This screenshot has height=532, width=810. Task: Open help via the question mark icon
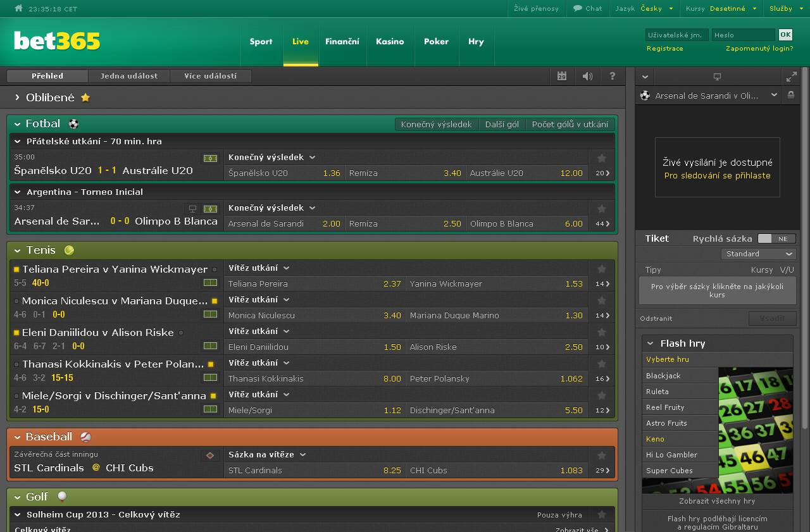point(612,76)
